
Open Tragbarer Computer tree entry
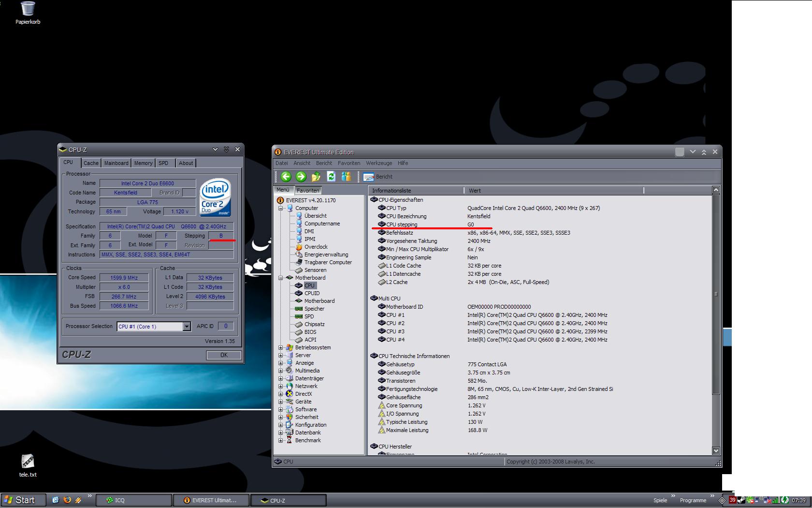coord(328,262)
